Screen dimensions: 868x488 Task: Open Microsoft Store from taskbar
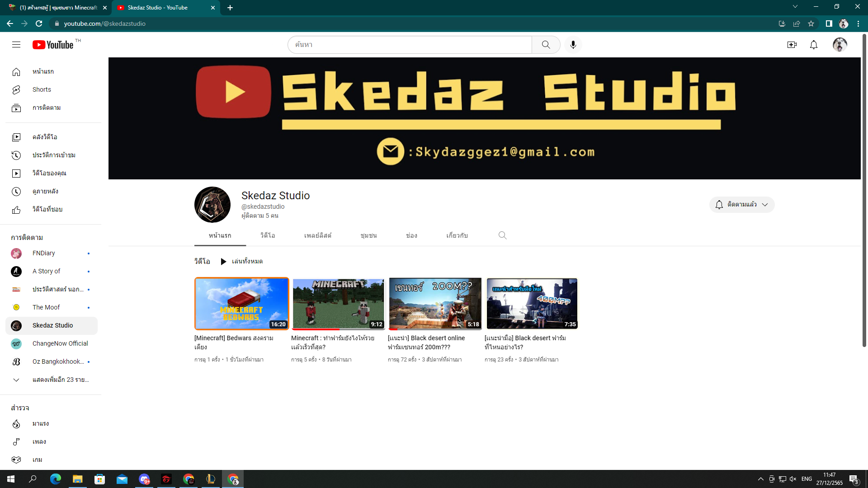100,479
